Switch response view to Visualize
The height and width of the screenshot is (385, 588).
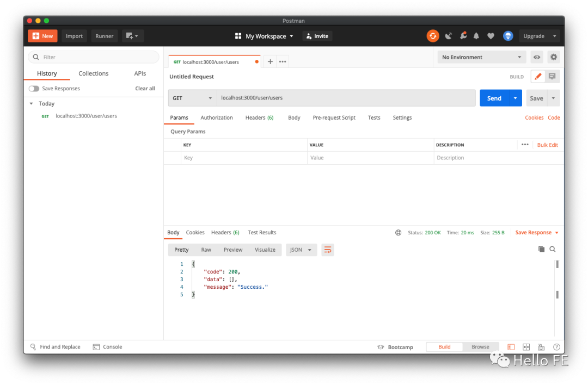pos(265,250)
